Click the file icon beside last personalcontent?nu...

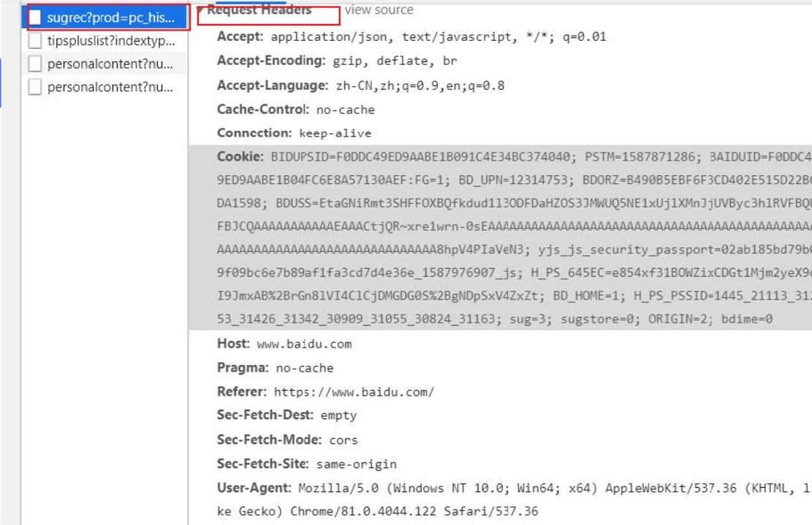click(x=34, y=86)
